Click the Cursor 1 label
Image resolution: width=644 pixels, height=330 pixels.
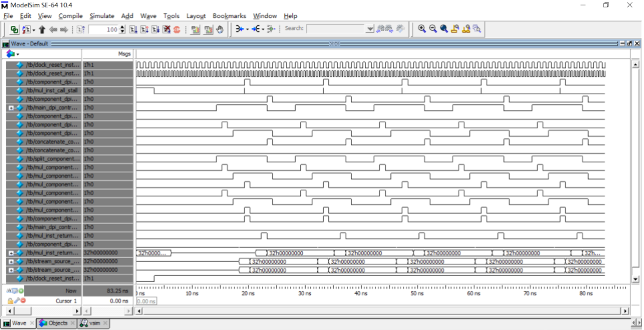click(x=66, y=301)
